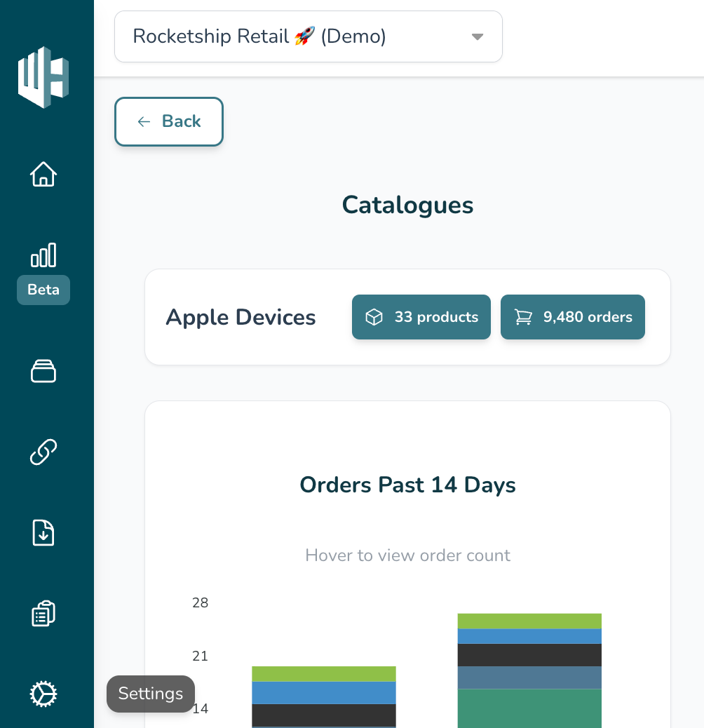Click the cart icon in orders badge
Viewport: 704px width, 728px height.
click(x=523, y=317)
